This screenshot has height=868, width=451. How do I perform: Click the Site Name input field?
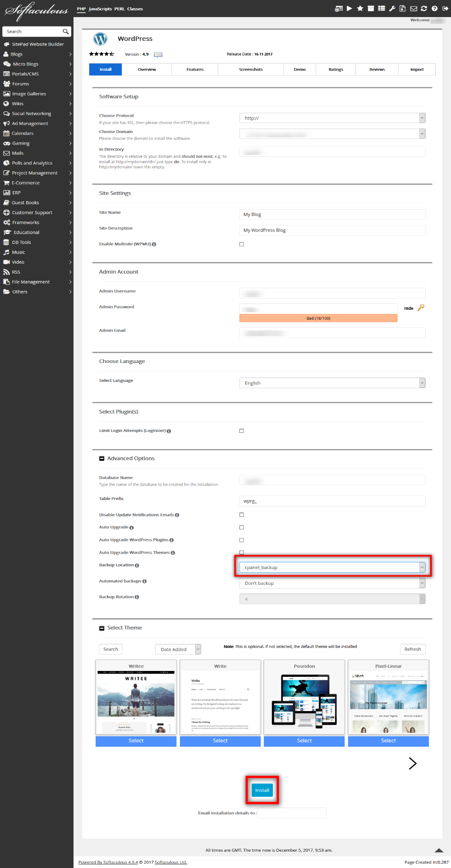(x=332, y=215)
